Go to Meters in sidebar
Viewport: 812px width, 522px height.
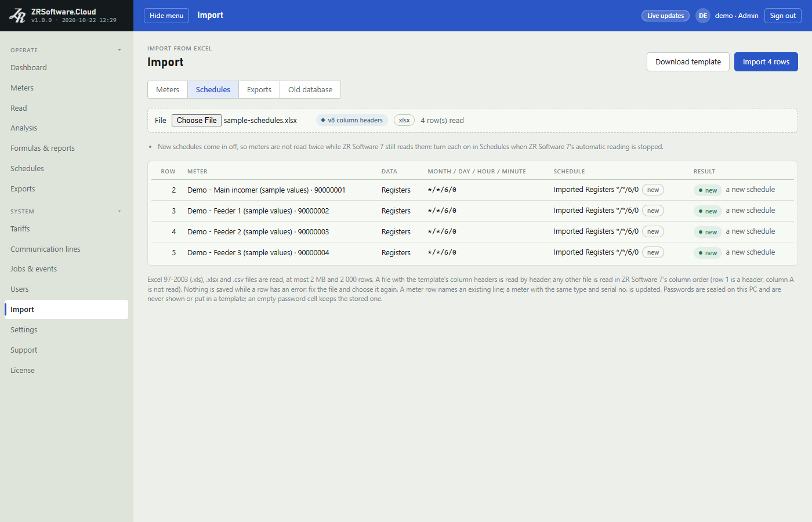[x=66, y=88]
